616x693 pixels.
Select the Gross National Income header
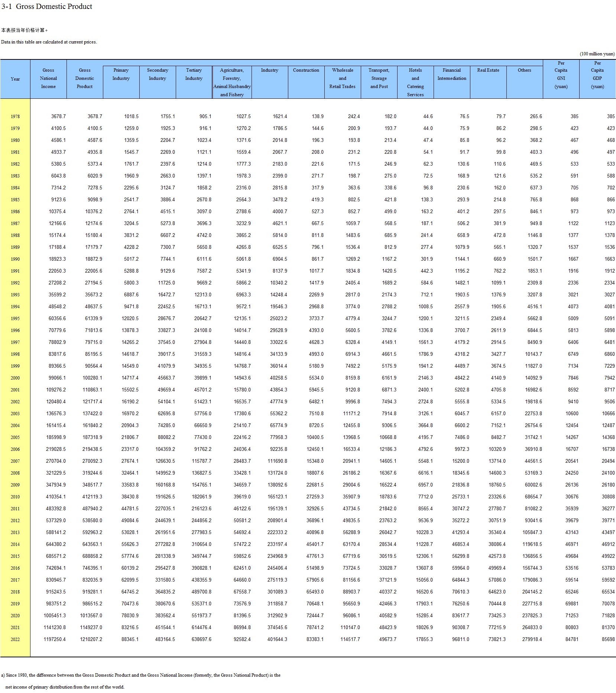48,78
